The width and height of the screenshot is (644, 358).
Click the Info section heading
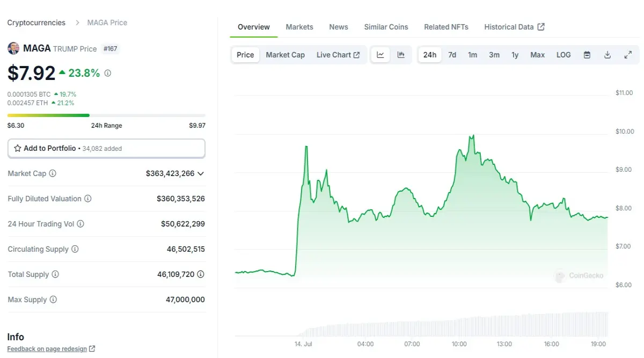tap(16, 337)
